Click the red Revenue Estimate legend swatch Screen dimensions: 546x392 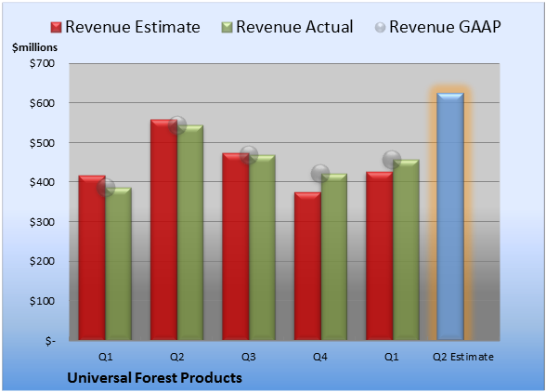pos(56,28)
